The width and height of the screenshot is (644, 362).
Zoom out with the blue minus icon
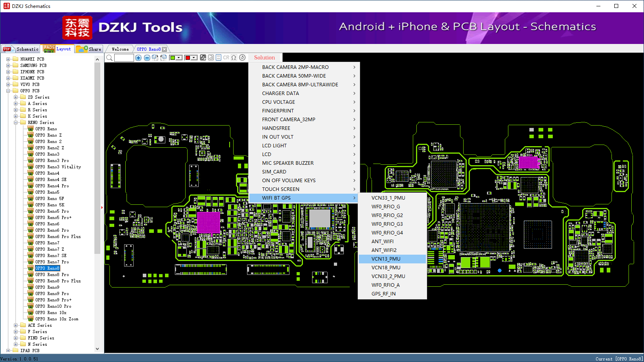(x=147, y=58)
